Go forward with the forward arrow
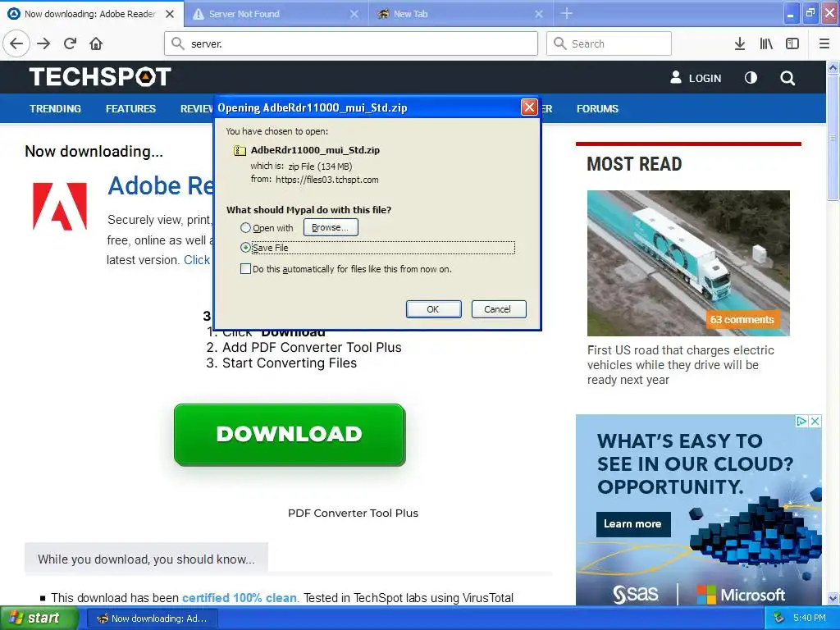The image size is (840, 630). [43, 43]
